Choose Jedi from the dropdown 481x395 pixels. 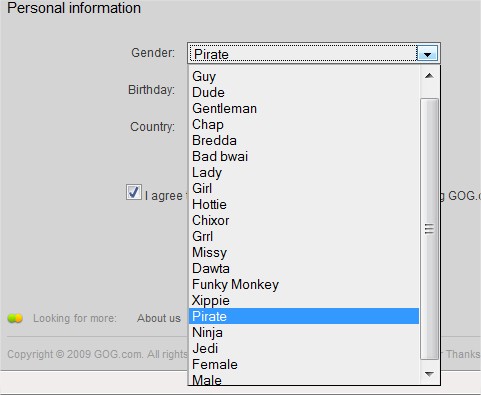click(304, 348)
